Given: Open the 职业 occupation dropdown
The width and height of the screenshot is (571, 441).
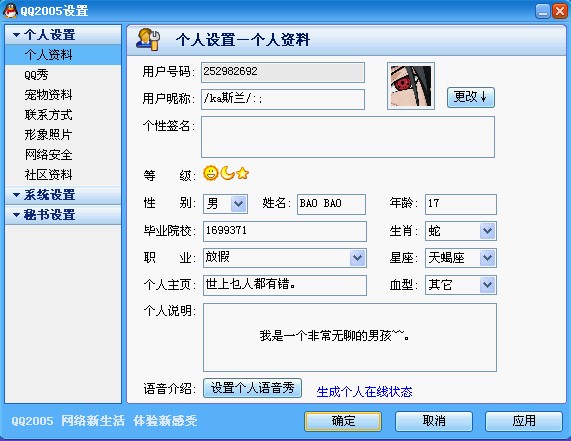Looking at the screenshot, I should pyautogui.click(x=358, y=258).
